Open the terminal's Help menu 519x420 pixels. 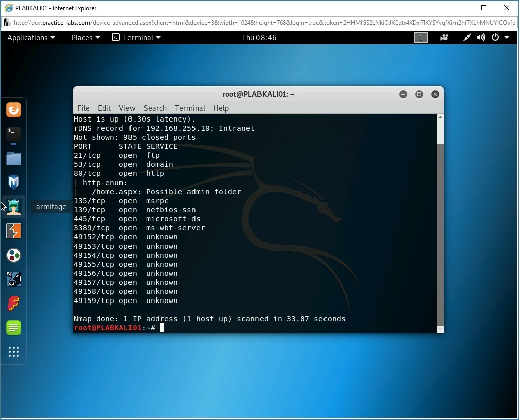point(221,108)
